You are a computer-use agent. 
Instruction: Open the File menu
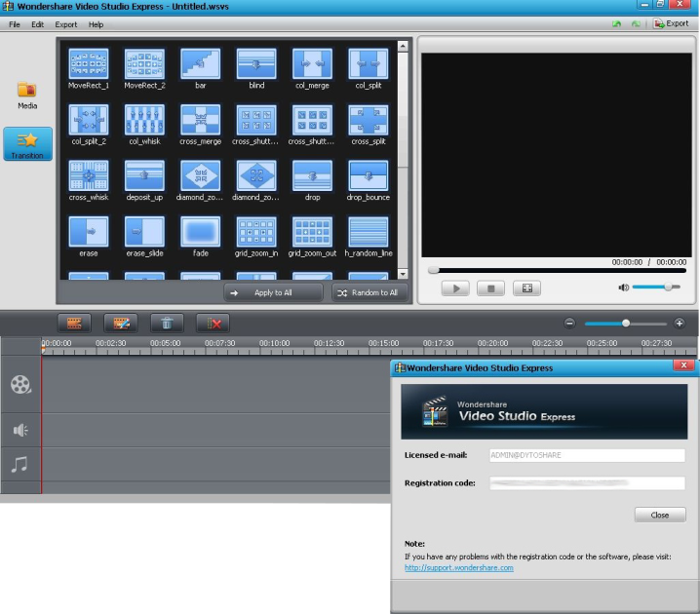[15, 24]
